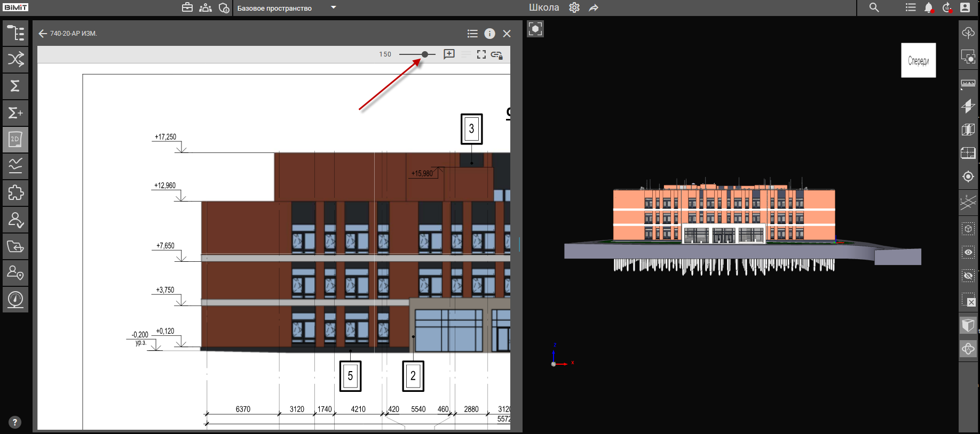This screenshot has width=980, height=434.
Task: Open the puzzle piece plugins panel
Action: click(15, 192)
